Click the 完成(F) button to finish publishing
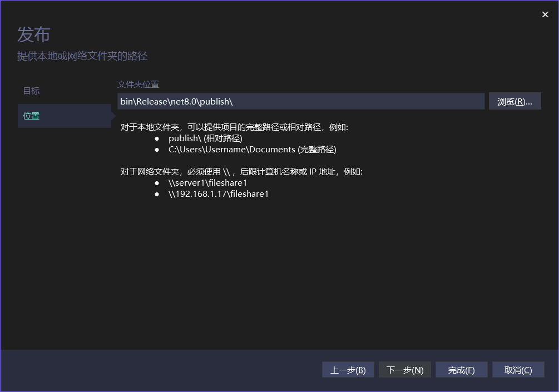The image size is (559, 392). tap(461, 369)
